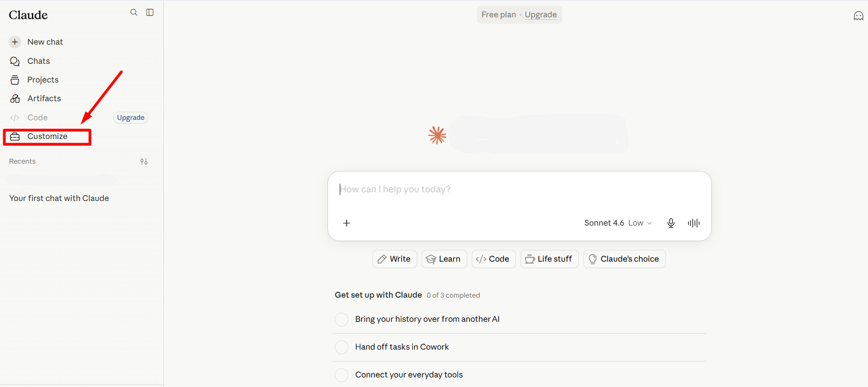Click the Customize toolbox icon

[15, 136]
